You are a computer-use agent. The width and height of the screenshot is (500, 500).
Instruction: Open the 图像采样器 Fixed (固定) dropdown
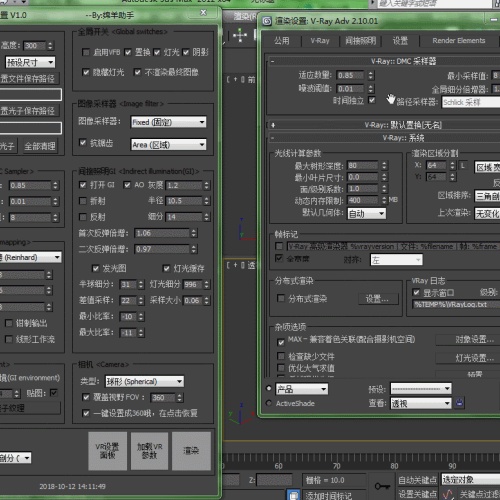pos(168,122)
